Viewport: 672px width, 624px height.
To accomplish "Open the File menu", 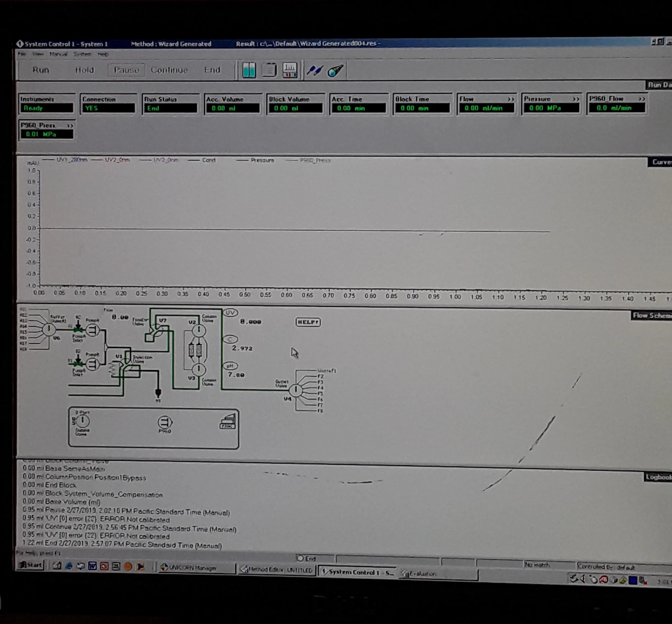I will 22,54.
